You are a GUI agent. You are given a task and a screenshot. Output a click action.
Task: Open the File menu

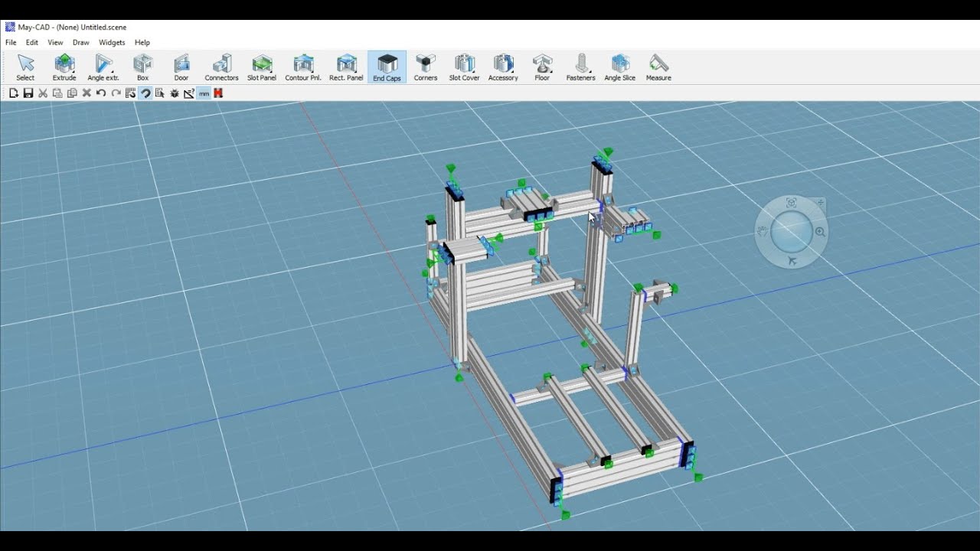(x=11, y=43)
